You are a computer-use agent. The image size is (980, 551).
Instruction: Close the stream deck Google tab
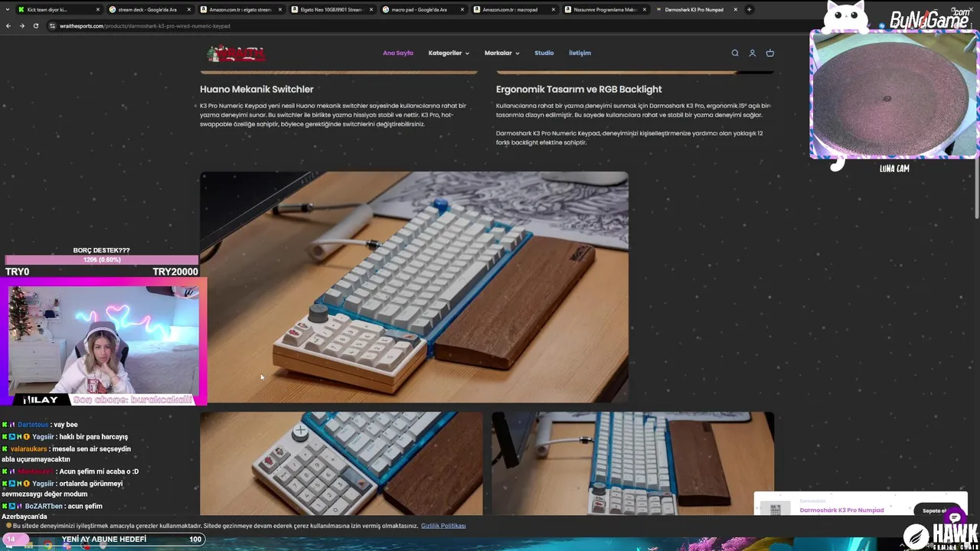pos(189,10)
